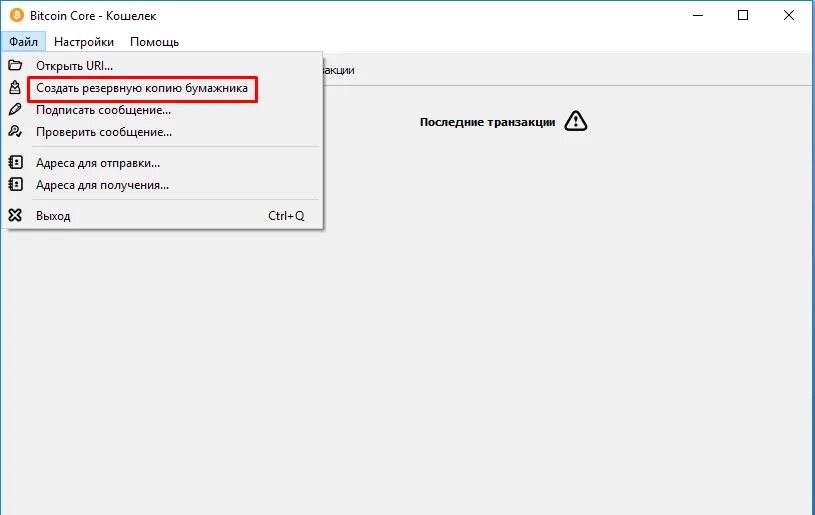Open the Помощь menu
The height and width of the screenshot is (515, 815).
[x=154, y=42]
